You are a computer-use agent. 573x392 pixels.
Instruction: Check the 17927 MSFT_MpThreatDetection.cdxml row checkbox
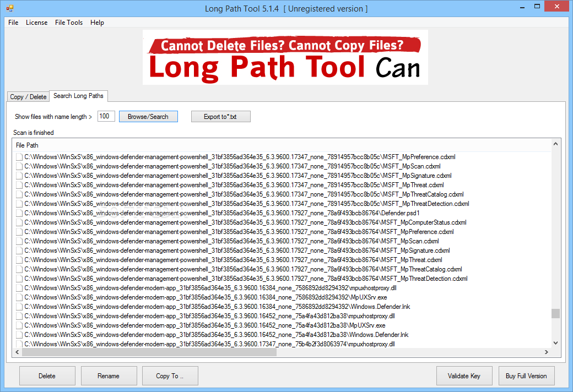coord(19,279)
